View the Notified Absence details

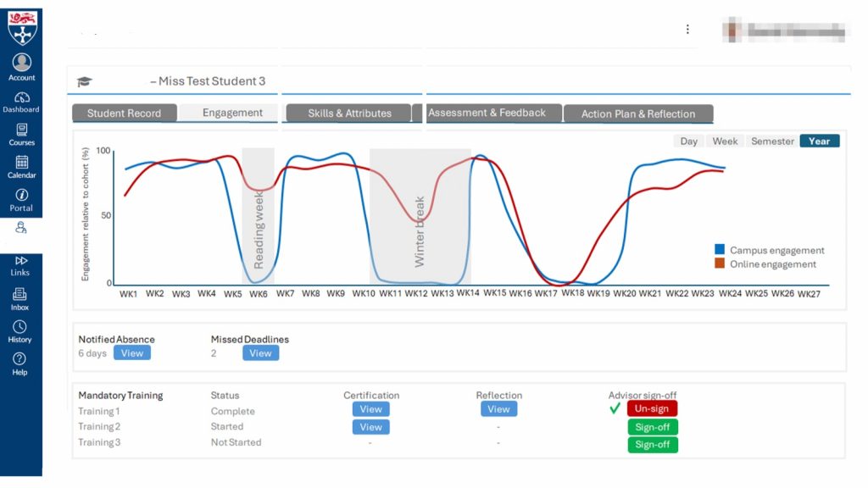click(x=132, y=353)
